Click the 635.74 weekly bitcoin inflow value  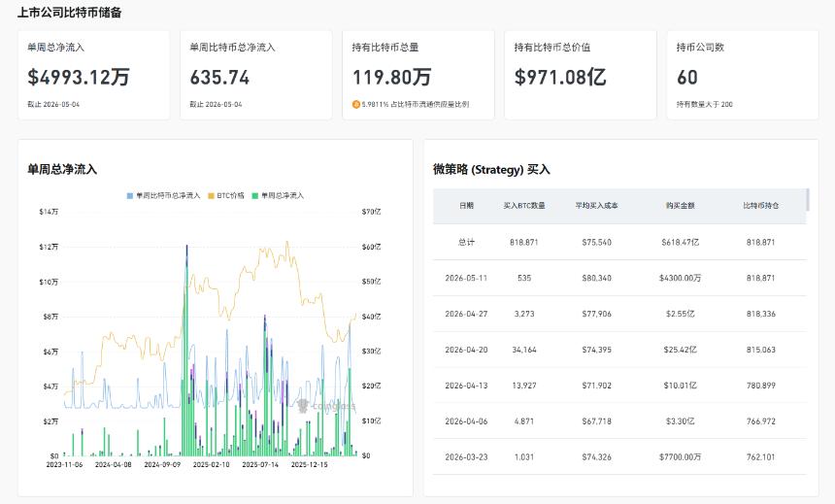[220, 78]
